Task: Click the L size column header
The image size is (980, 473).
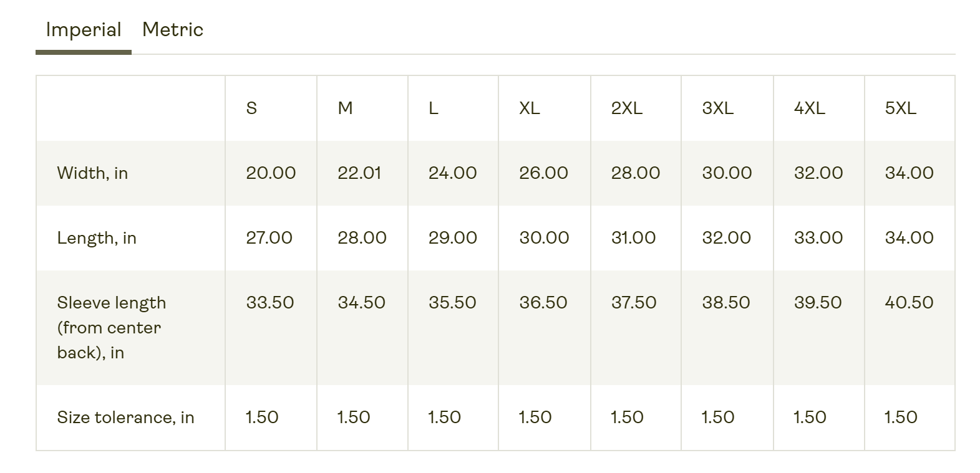Action: pyautogui.click(x=434, y=108)
